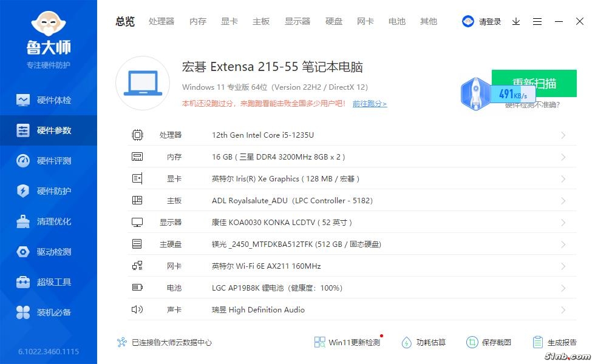This screenshot has width=595, height=364.
Task: Click the 装机必备 clover icon
Action: pyautogui.click(x=23, y=312)
